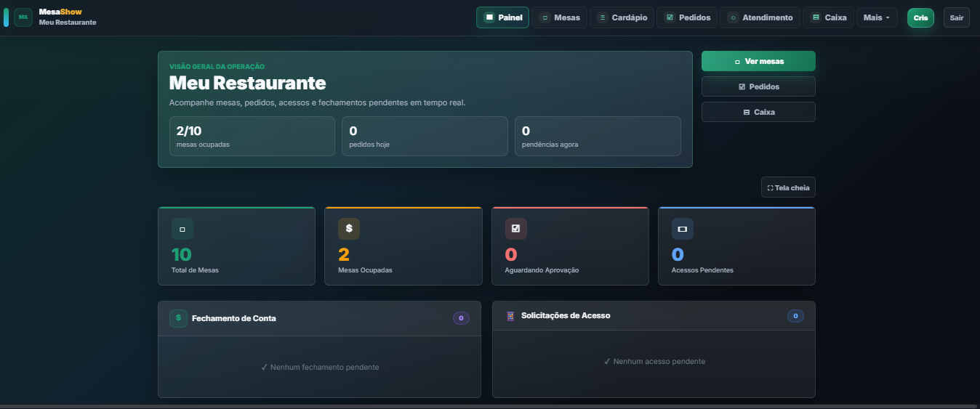The height and width of the screenshot is (409, 980).
Task: Click the horizontal scrollbar at the bottom
Action: [487, 406]
